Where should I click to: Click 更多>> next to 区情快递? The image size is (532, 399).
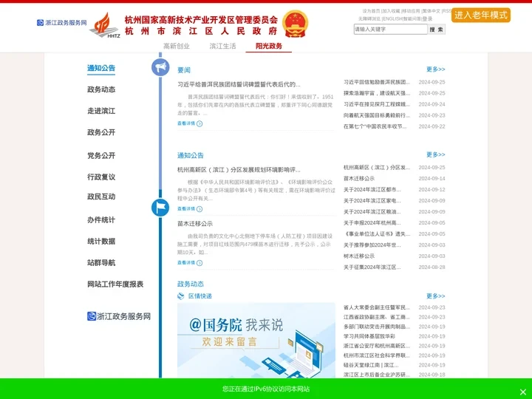pos(436,296)
